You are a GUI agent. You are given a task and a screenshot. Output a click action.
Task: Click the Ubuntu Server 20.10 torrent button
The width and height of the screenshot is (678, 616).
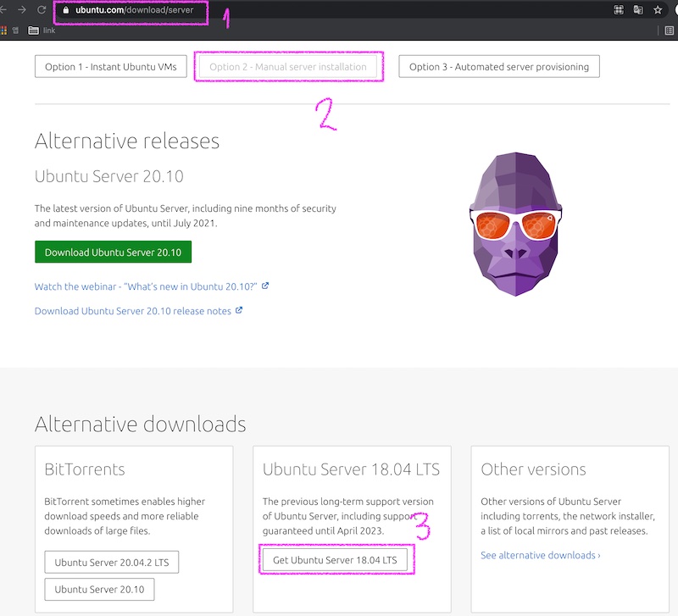pos(99,589)
